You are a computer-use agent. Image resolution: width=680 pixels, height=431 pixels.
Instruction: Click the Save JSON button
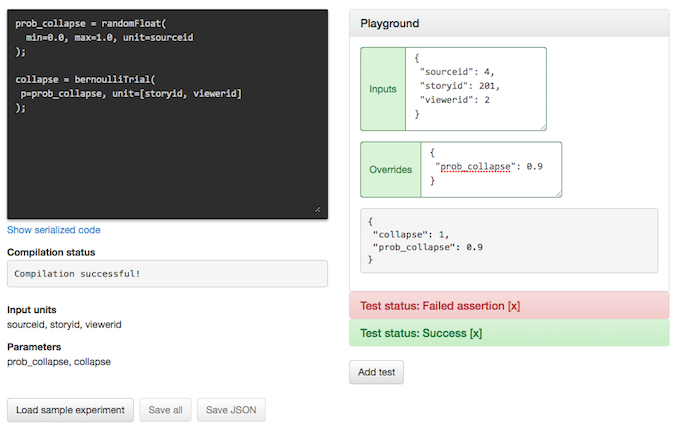point(231,410)
